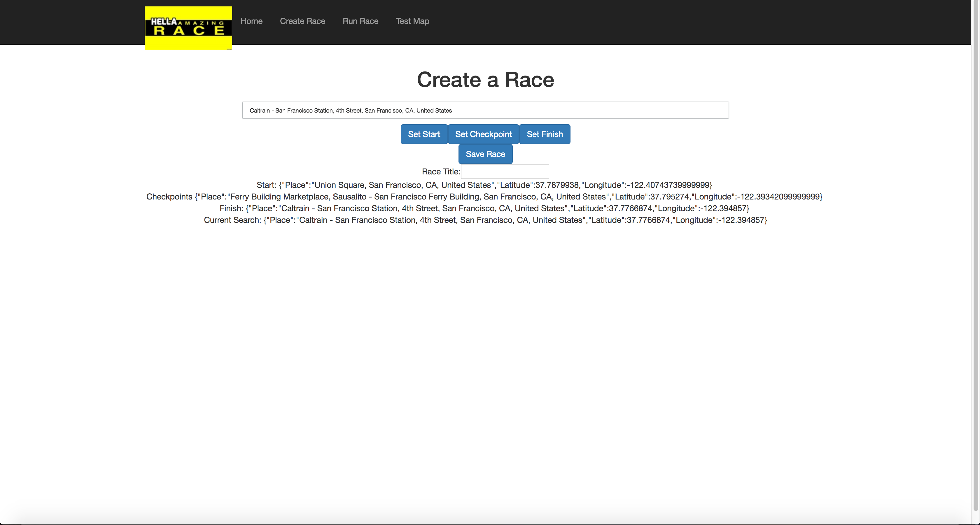Screen dimensions: 980x525
Task: Click into the Race Title text box
Action: click(505, 171)
